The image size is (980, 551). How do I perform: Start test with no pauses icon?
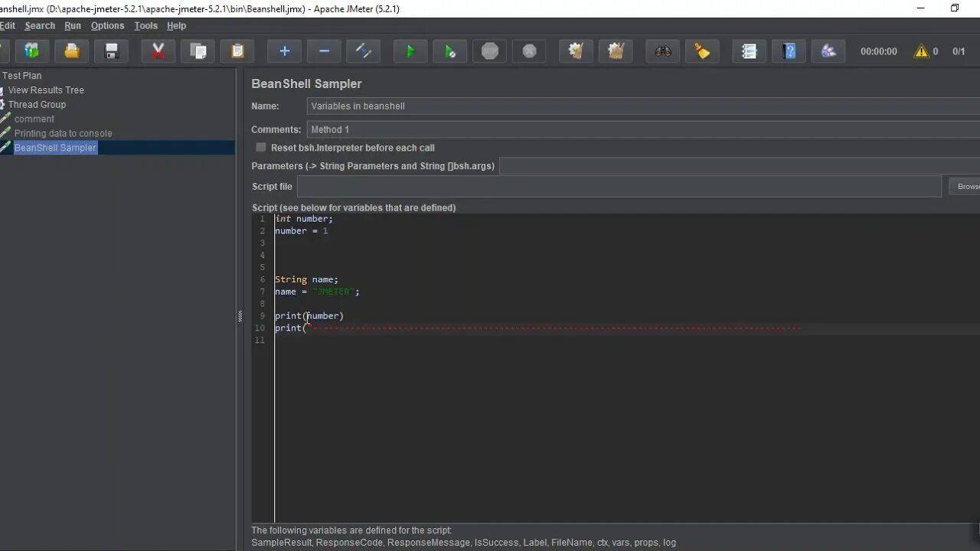450,51
